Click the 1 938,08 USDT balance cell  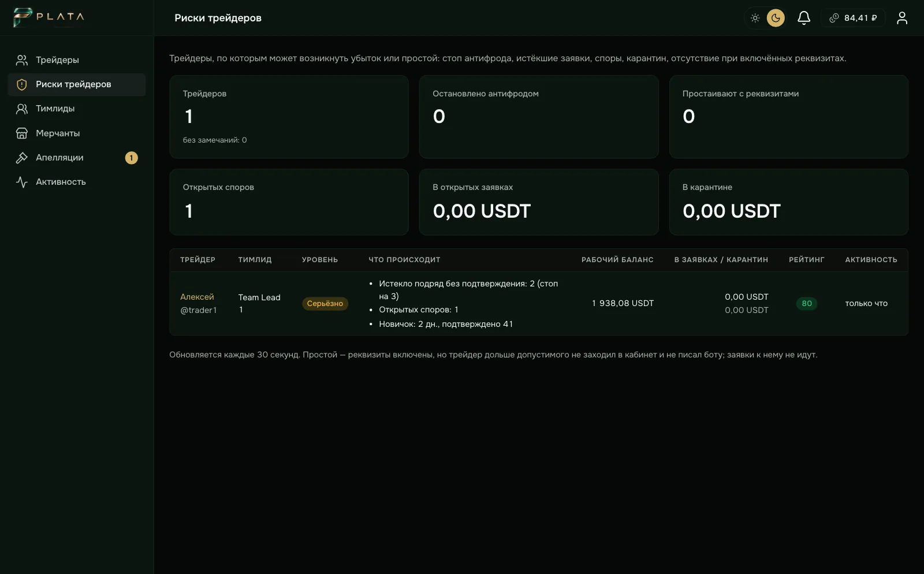[623, 304]
